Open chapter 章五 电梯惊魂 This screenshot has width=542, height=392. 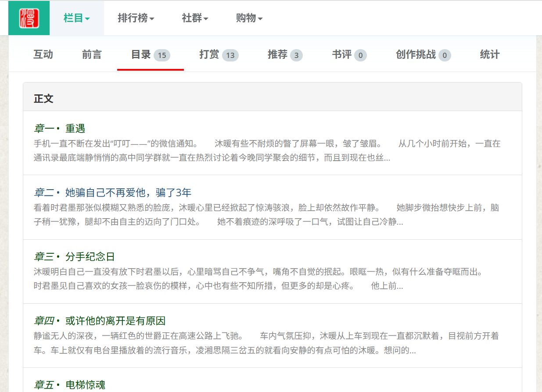pyautogui.click(x=69, y=385)
